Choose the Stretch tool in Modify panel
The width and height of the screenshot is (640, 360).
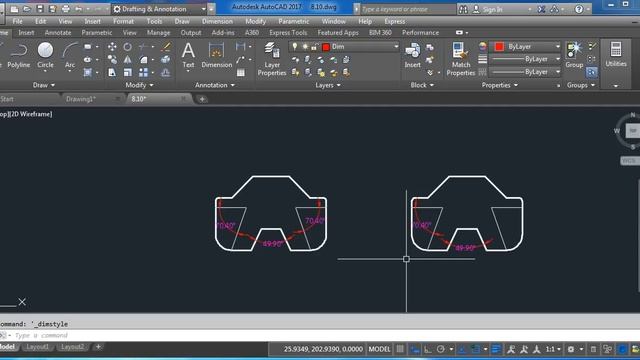pos(112,73)
